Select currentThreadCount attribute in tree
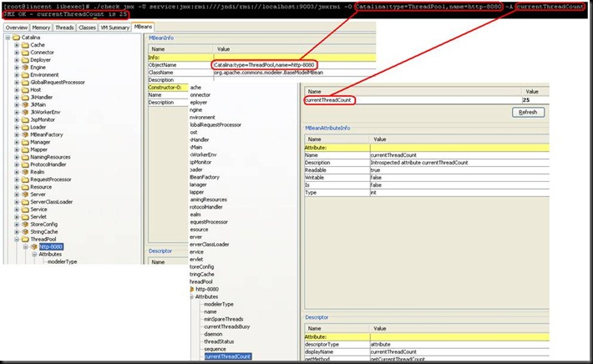The image size is (593, 364). point(226,356)
